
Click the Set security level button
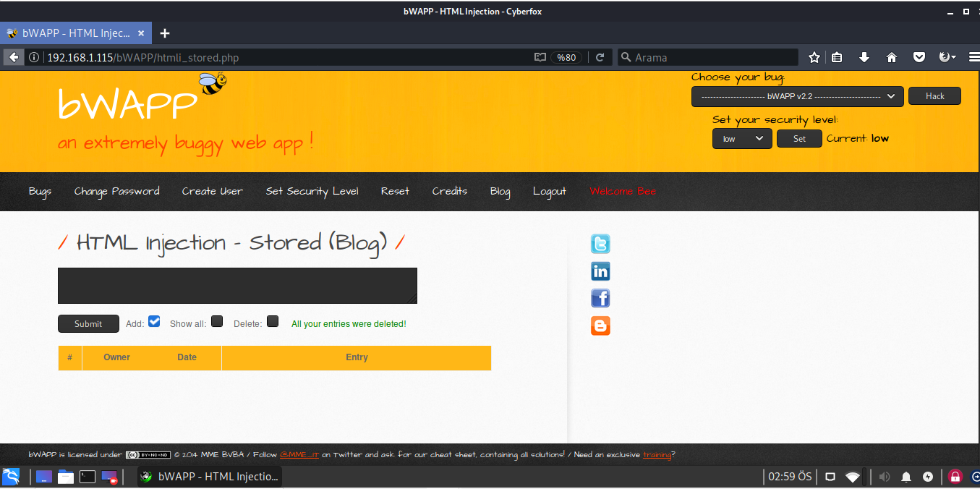[x=799, y=138]
